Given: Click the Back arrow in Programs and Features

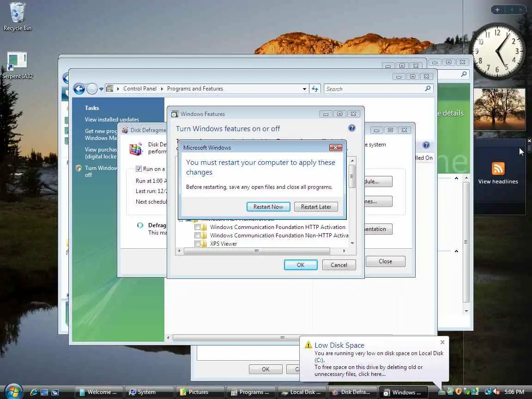Looking at the screenshot, I should coord(79,89).
